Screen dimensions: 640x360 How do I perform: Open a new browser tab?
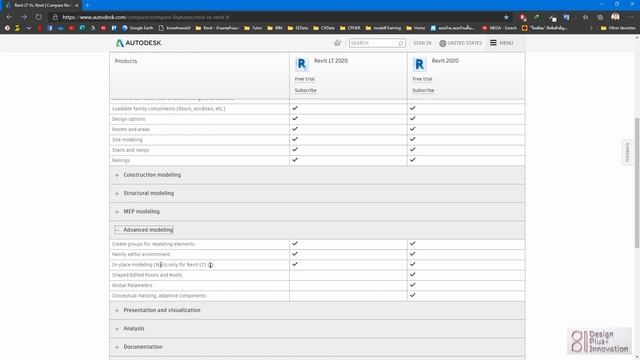(x=87, y=5)
